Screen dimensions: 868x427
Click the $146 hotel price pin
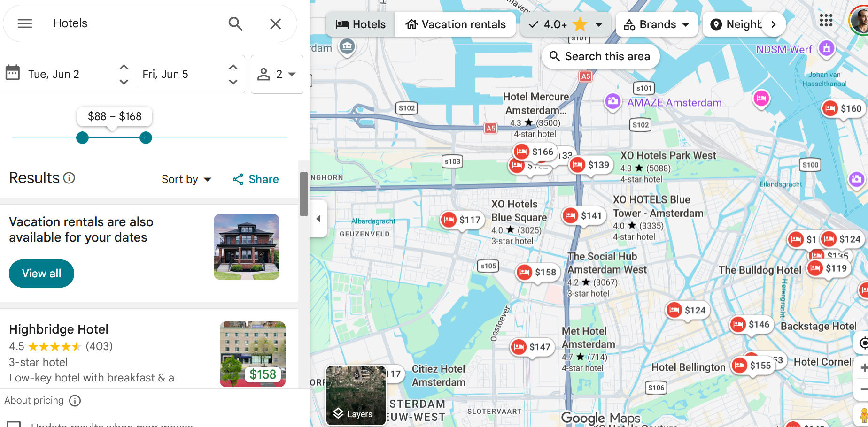[x=751, y=324]
